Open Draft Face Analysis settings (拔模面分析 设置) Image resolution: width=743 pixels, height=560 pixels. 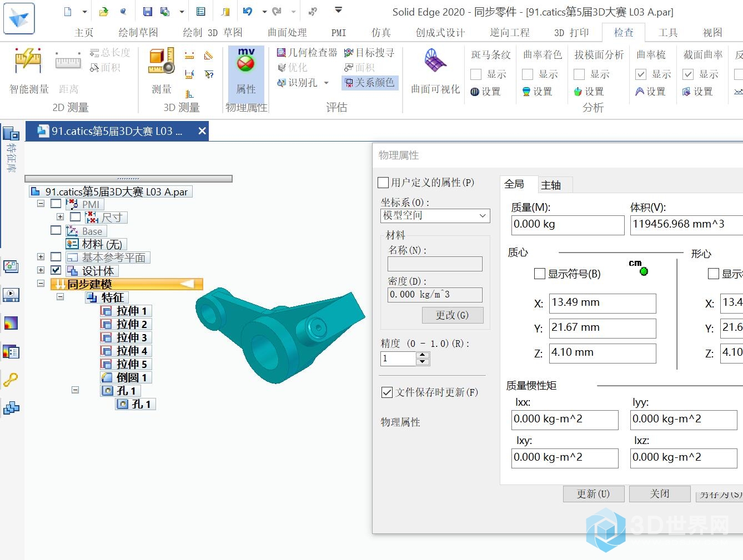589,92
